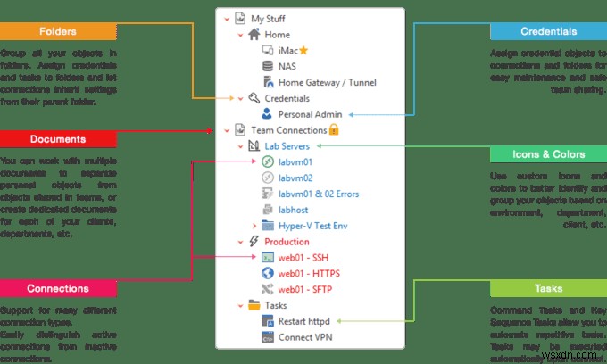Select the web01 - SSH label
607x364 pixels.
click(303, 258)
